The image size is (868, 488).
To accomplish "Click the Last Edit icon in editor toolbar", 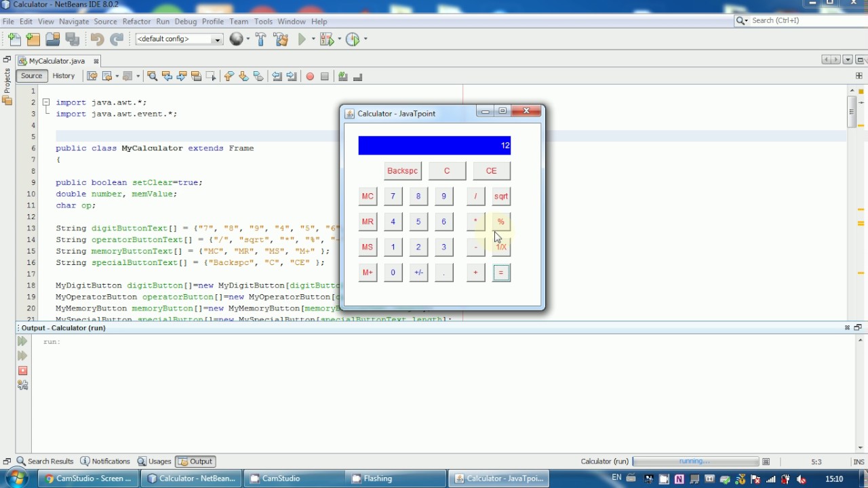I will point(92,76).
